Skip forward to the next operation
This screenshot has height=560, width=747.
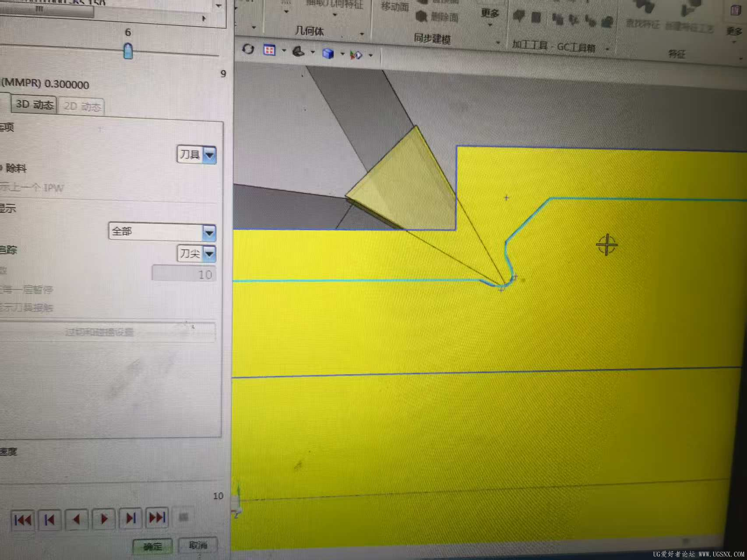[130, 518]
